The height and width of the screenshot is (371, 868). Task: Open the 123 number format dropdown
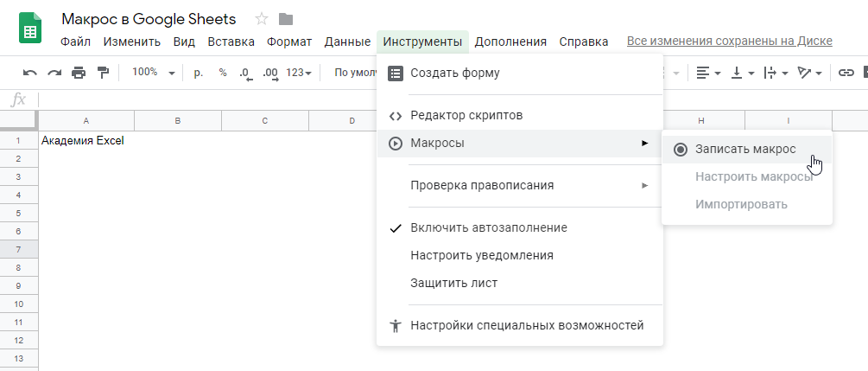[x=298, y=74]
